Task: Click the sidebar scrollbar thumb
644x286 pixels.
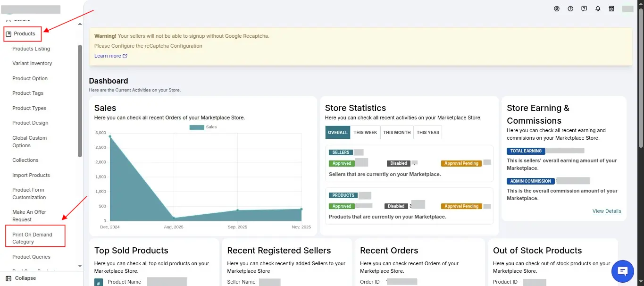Action: click(x=80, y=101)
